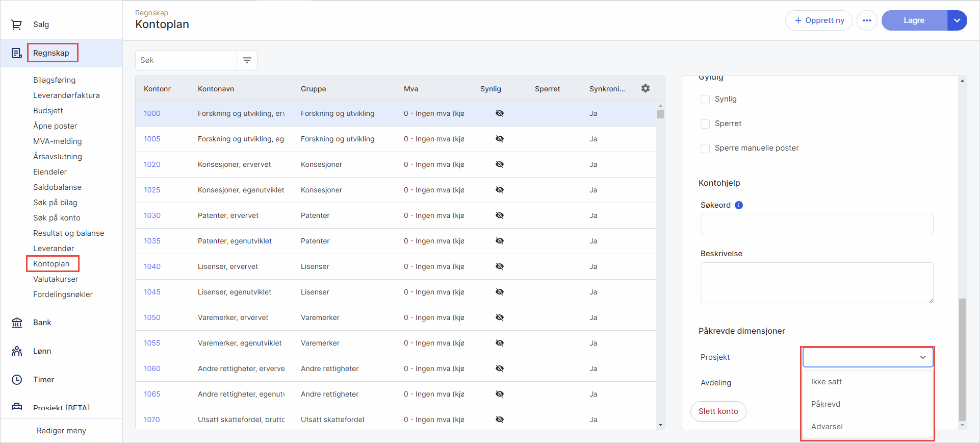
Task: Open the three-dot more options button
Action: pyautogui.click(x=867, y=20)
